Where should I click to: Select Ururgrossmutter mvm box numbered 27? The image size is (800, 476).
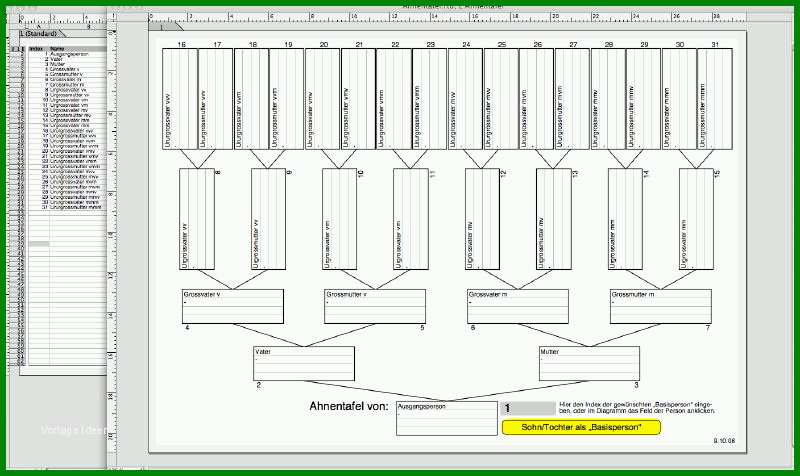click(x=572, y=99)
